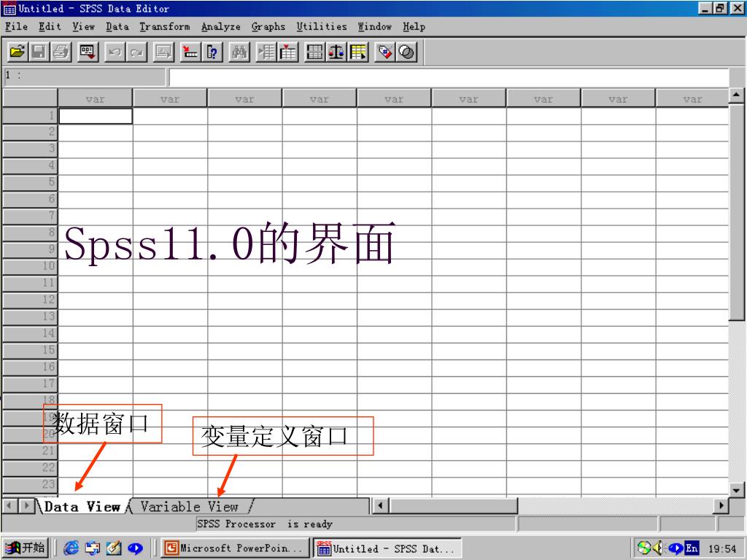This screenshot has width=747, height=560.
Task: Open the Window menu
Action: (375, 27)
